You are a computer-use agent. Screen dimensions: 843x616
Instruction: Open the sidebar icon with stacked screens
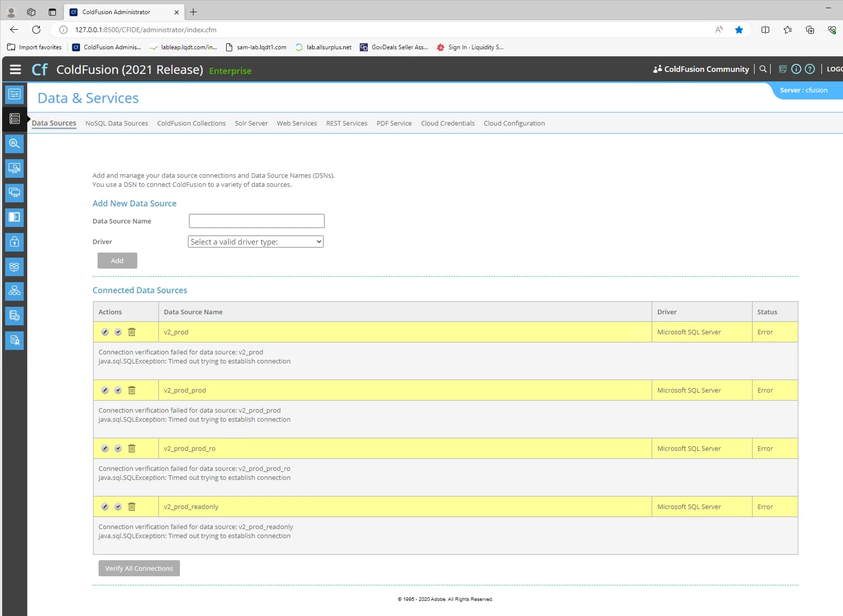pos(15,192)
